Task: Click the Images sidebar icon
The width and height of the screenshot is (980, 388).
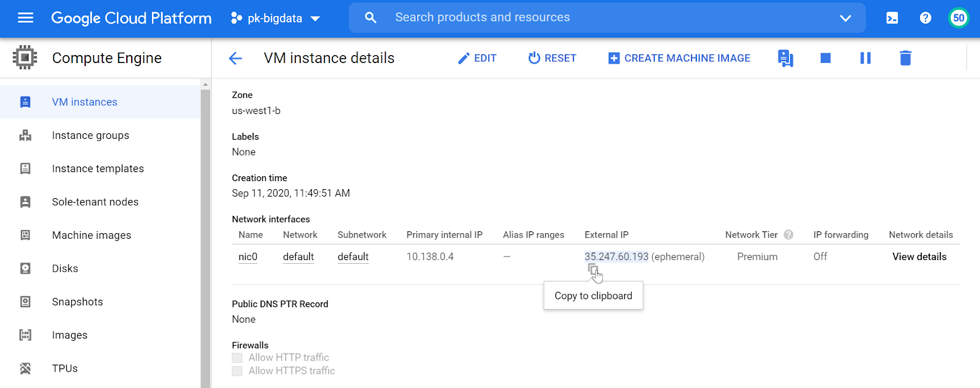Action: pos(25,335)
